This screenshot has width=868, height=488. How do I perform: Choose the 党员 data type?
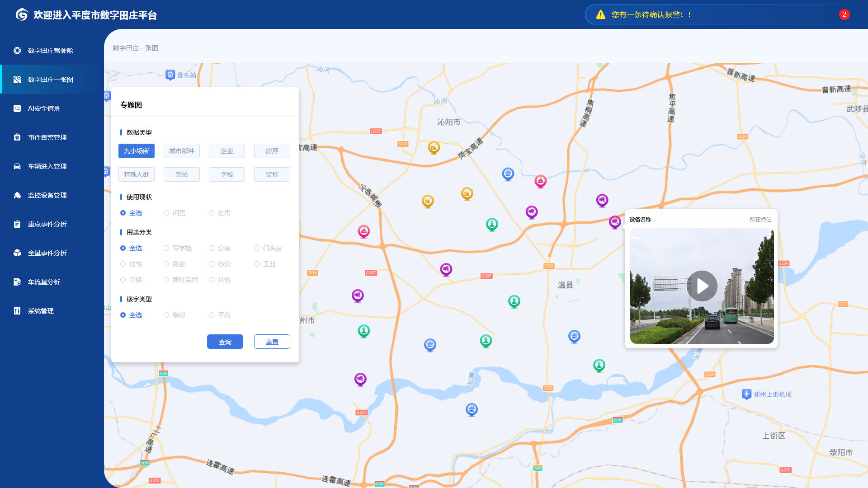pyautogui.click(x=182, y=174)
